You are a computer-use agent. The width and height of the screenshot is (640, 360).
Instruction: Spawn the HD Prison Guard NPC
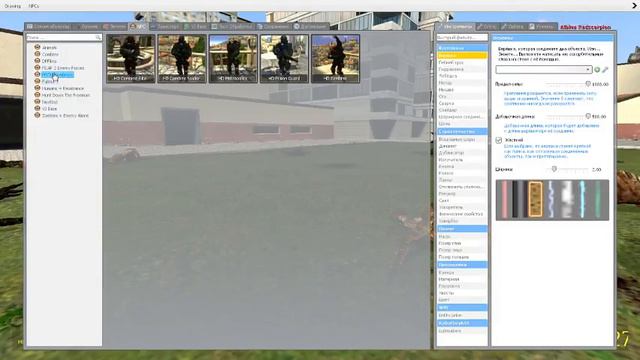pyautogui.click(x=284, y=58)
